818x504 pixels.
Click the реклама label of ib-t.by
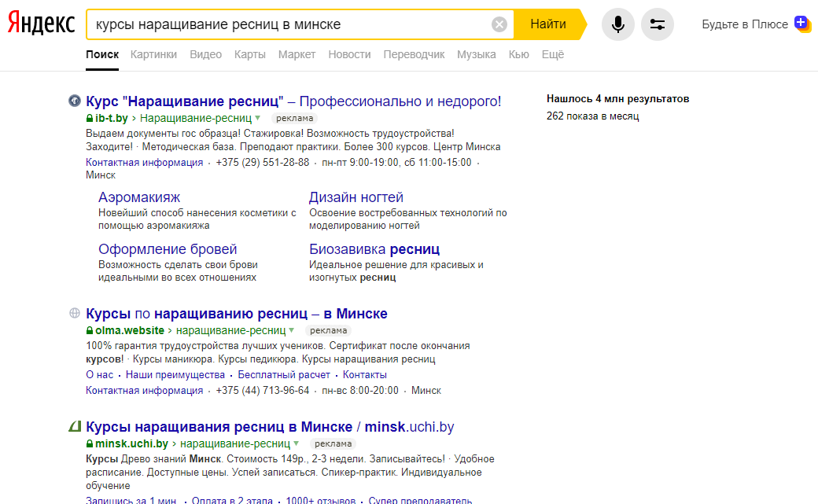[x=295, y=119]
